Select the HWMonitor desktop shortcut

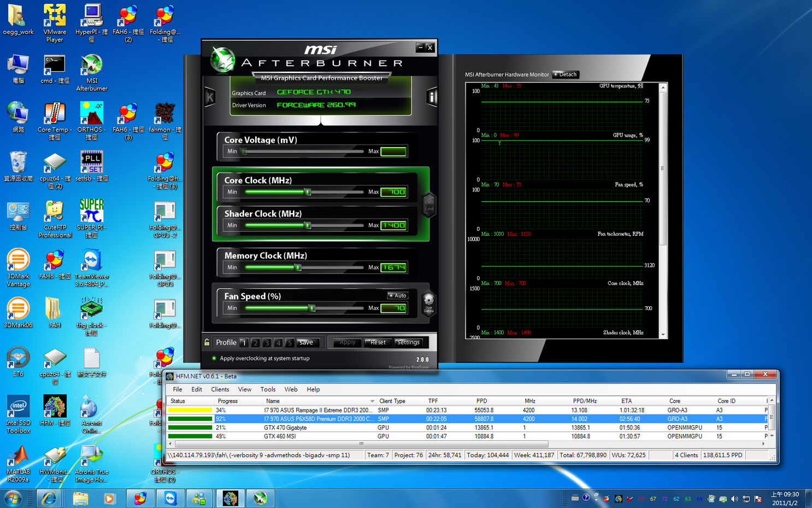55,463
